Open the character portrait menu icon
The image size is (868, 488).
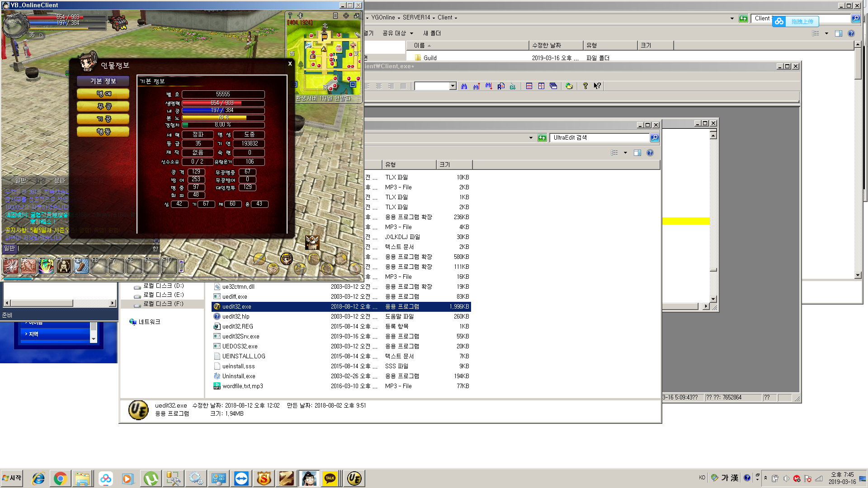point(287,258)
